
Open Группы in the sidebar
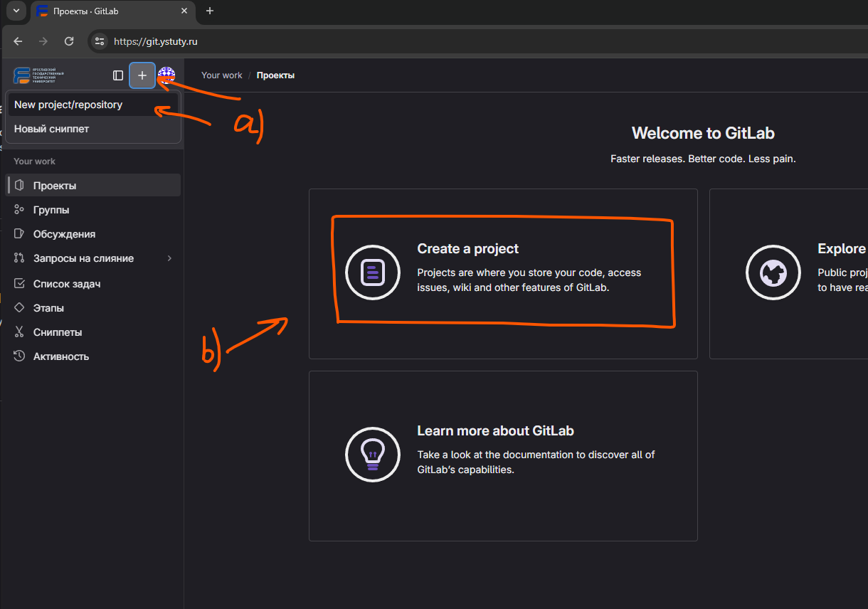point(93,210)
